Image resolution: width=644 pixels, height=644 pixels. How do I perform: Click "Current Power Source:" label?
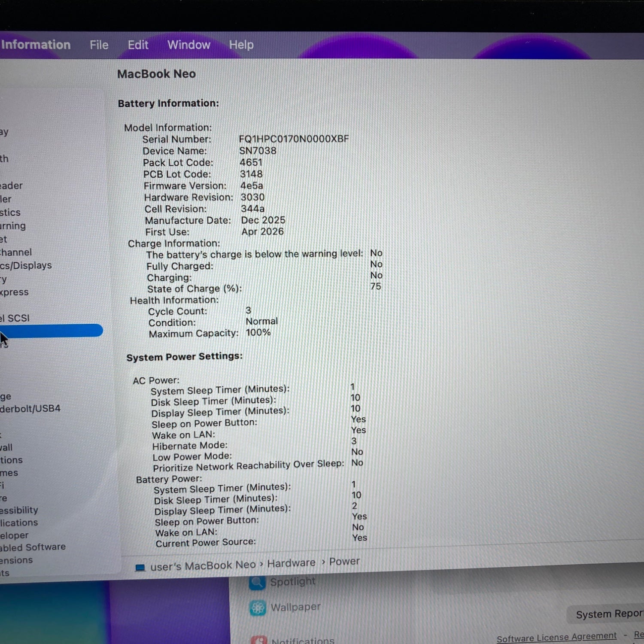coord(206,543)
